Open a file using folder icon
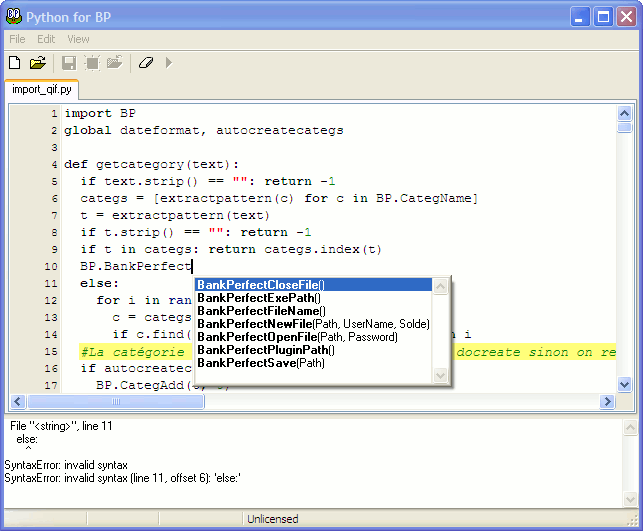 38,63
